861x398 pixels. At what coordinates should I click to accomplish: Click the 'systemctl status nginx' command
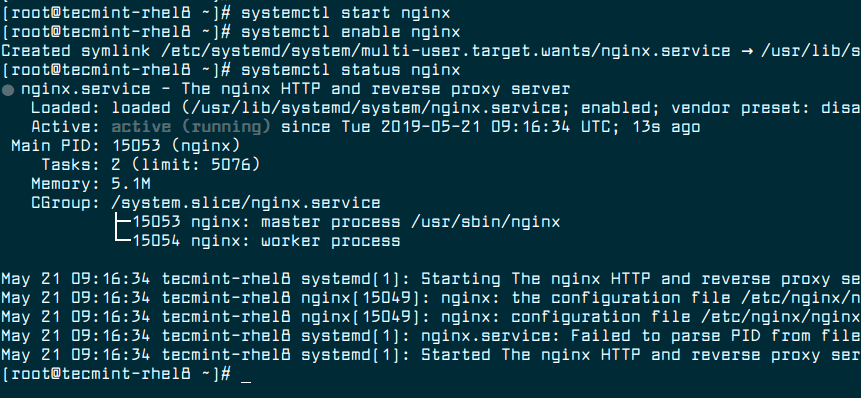point(351,71)
